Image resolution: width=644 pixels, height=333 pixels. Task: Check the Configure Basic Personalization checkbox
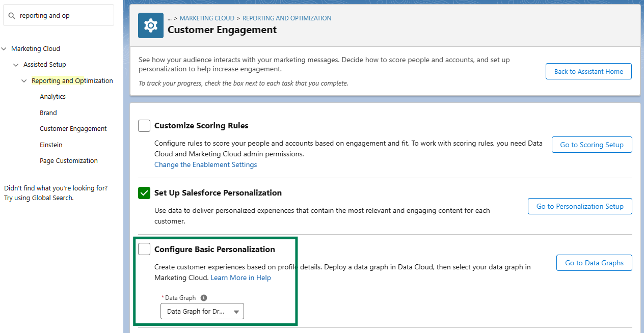coord(144,249)
